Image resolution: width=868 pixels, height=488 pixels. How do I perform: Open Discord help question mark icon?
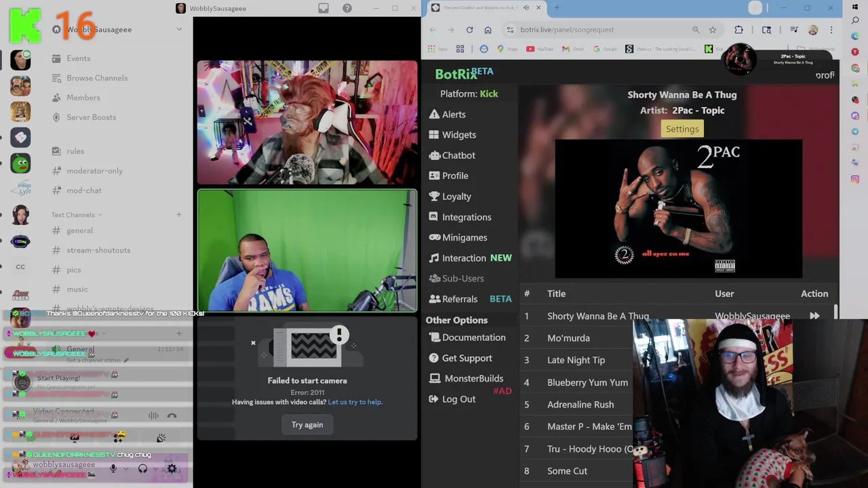click(x=347, y=8)
